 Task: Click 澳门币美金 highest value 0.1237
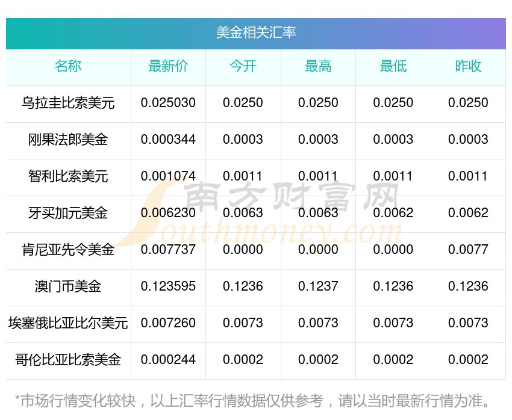[318, 286]
